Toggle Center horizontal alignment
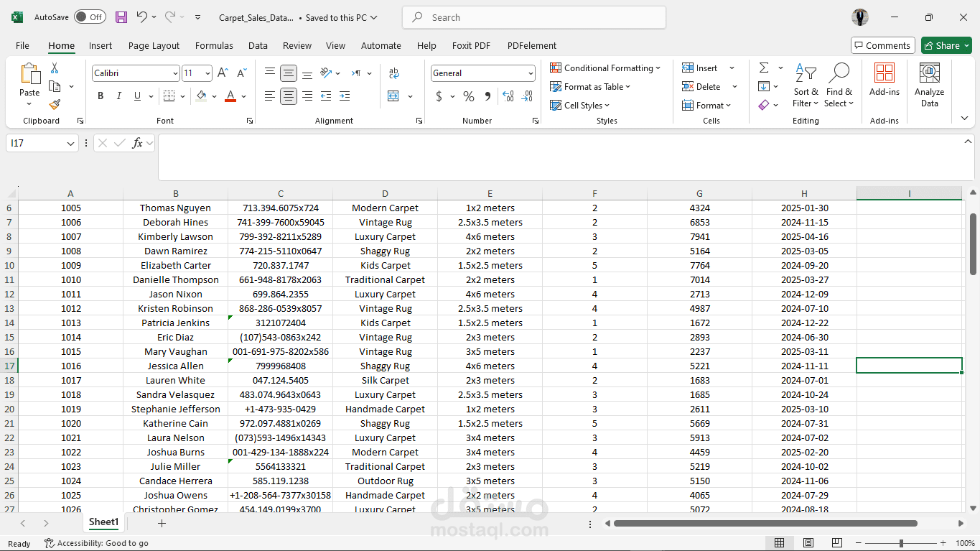 point(289,96)
